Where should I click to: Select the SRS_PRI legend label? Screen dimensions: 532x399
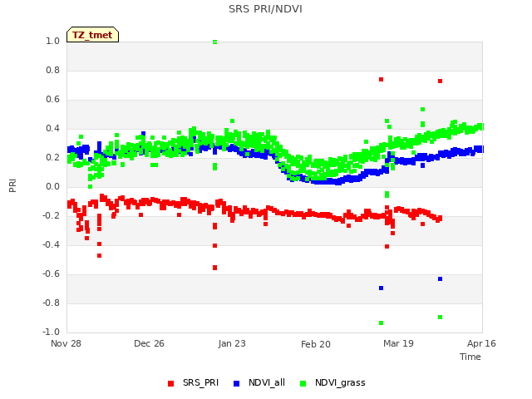[x=200, y=382]
